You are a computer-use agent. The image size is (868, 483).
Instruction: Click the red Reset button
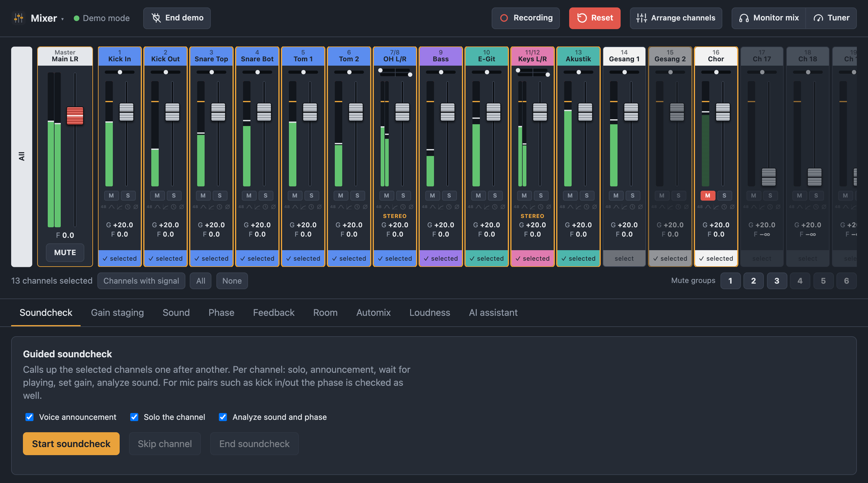(595, 18)
